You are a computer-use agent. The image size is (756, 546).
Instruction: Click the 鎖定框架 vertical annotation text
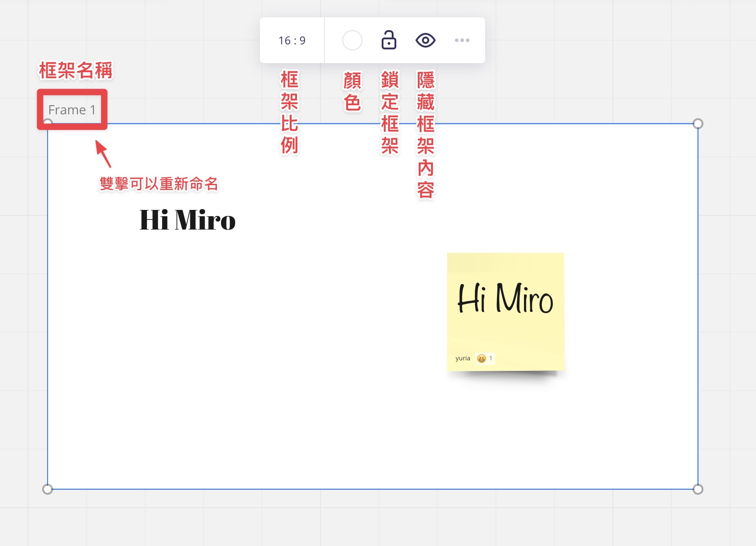coord(390,112)
